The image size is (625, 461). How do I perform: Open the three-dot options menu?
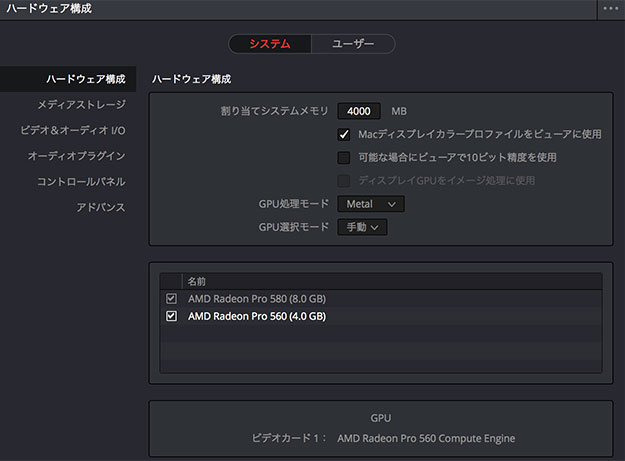[611, 8]
